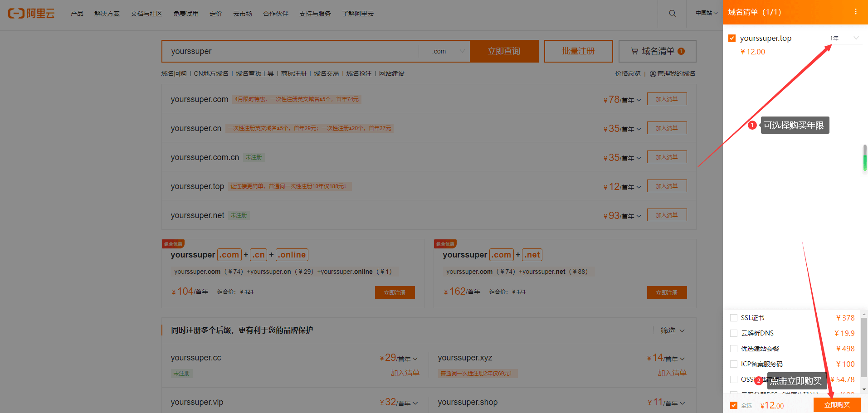The width and height of the screenshot is (868, 413).
Task: Open the 域名交易 link
Action: 327,73
